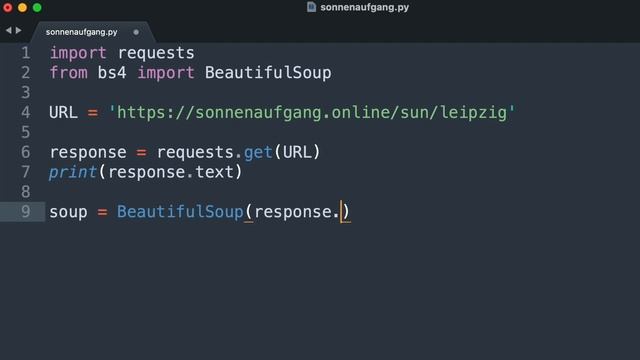Click the blue 'BeautifulSoup' call on line 9
Image resolution: width=640 pixels, height=360 pixels.
(180, 212)
